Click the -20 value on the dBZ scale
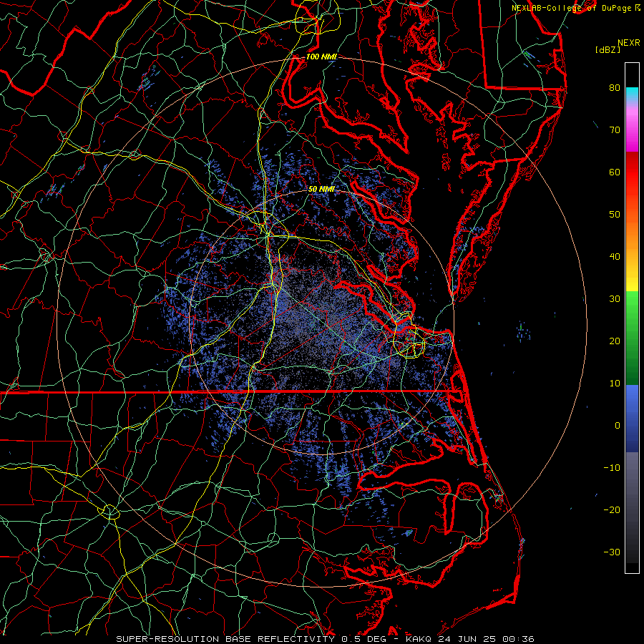644x644 pixels. click(x=612, y=510)
